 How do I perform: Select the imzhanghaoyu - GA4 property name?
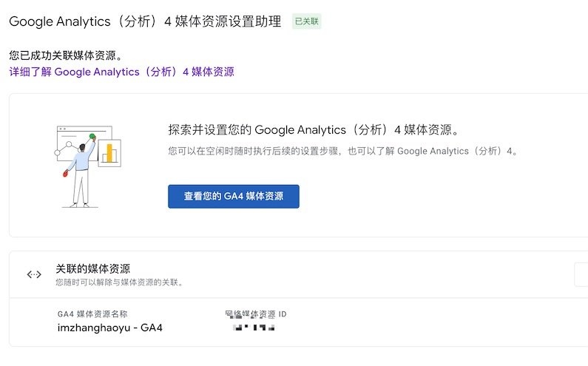point(109,328)
